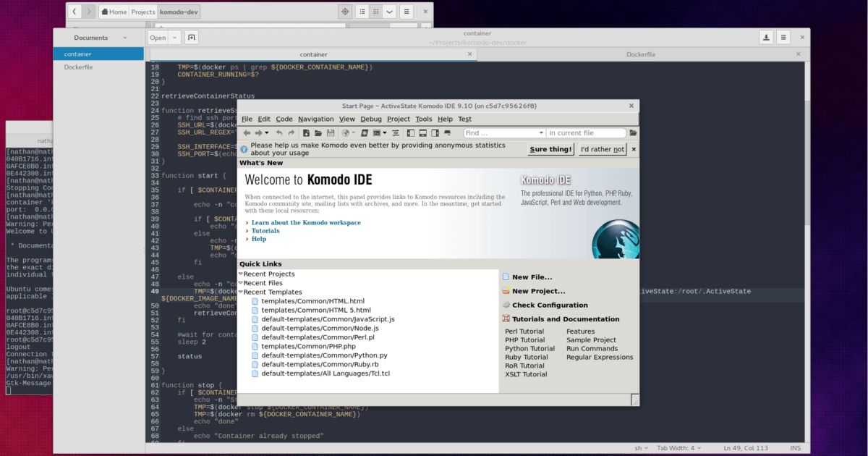Click the Undo icon in Komodo toolbar
868x456 pixels.
(279, 133)
